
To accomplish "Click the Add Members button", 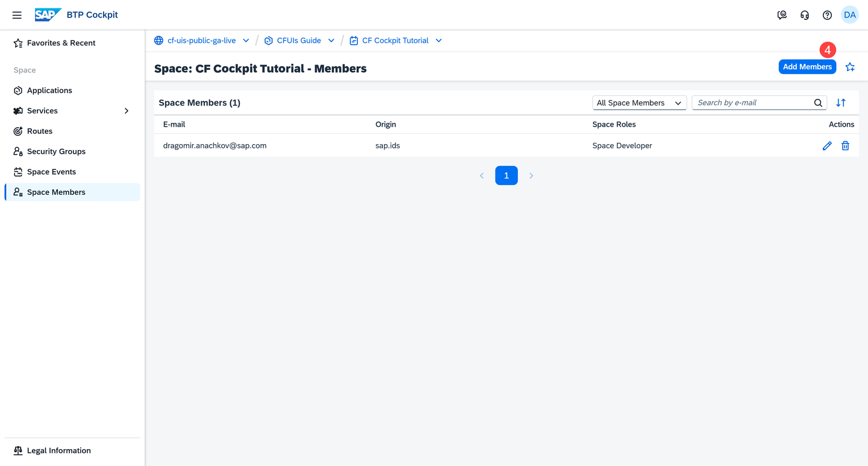I will 807,67.
